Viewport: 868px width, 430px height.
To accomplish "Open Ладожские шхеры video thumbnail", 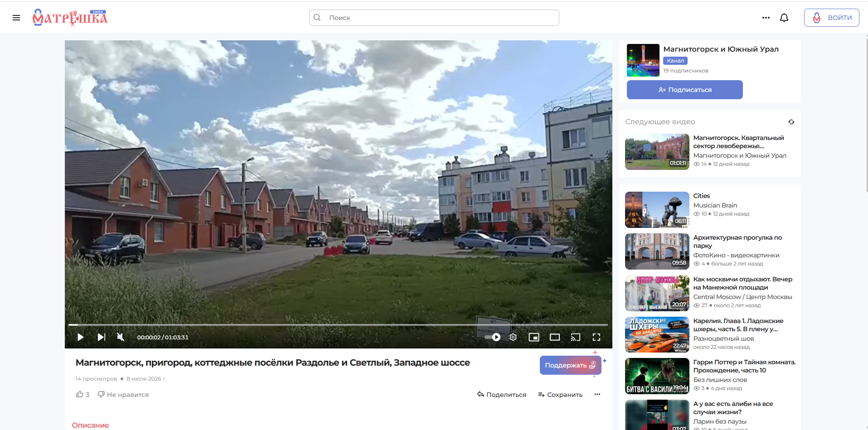I will (x=657, y=335).
